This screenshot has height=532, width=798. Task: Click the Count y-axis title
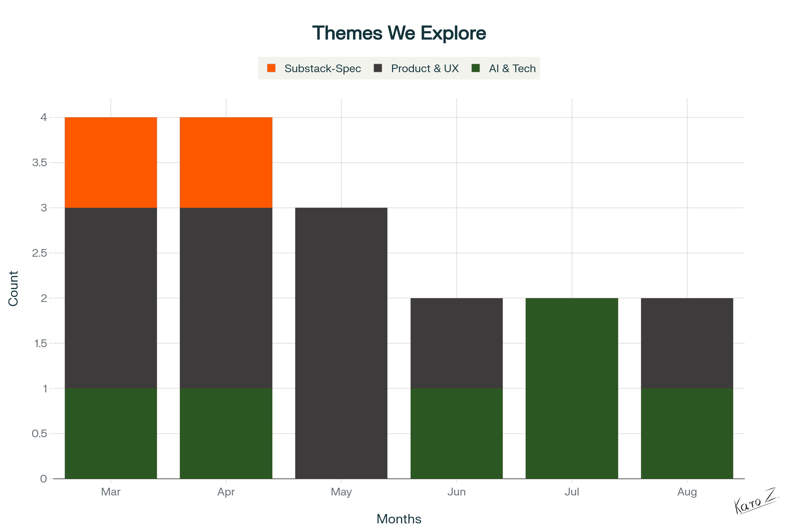click(13, 288)
